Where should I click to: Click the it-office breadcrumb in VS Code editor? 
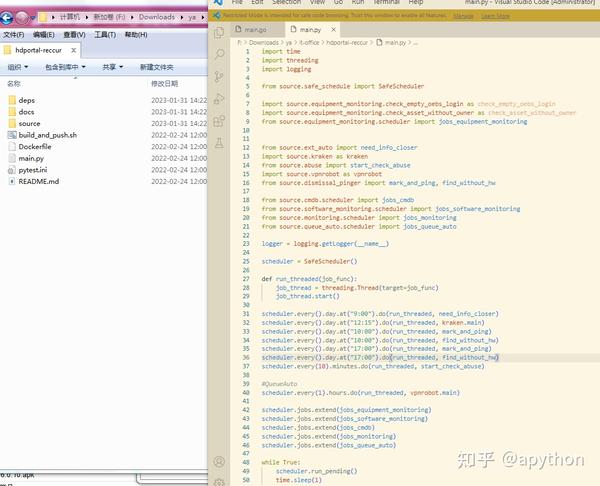[x=309, y=42]
